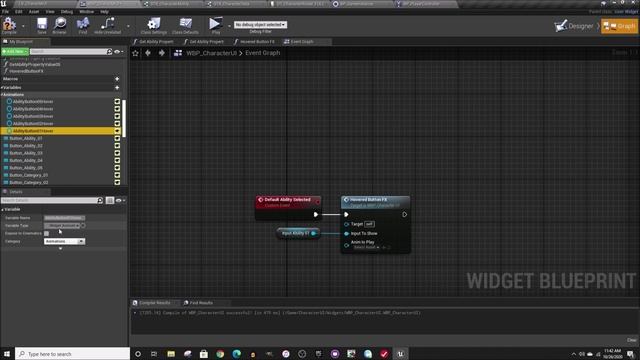Click Add New button
Screen dimensions: 640x360
[x=15, y=51]
